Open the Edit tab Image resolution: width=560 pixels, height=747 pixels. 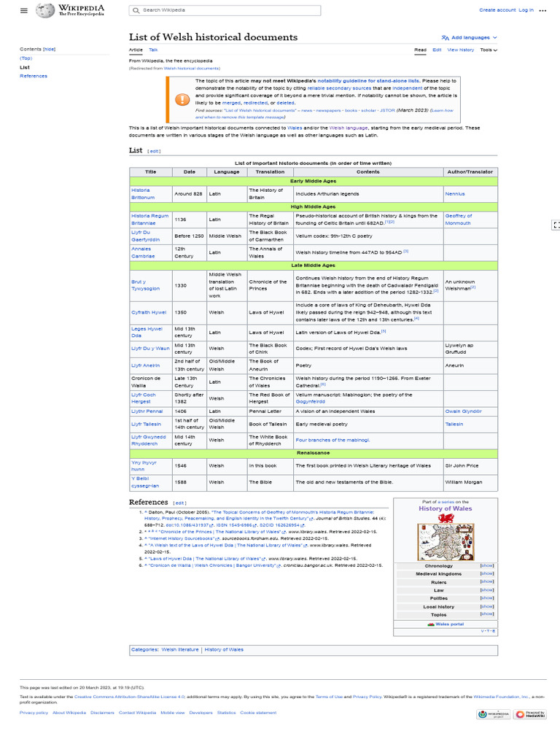437,50
